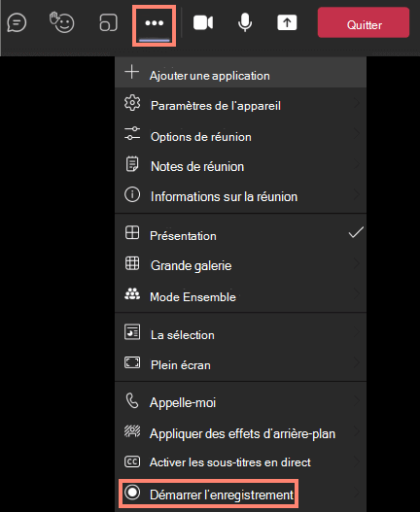The image size is (420, 512).
Task: Choose Appliquer des effets d'arrière-plan
Action: coord(240,431)
